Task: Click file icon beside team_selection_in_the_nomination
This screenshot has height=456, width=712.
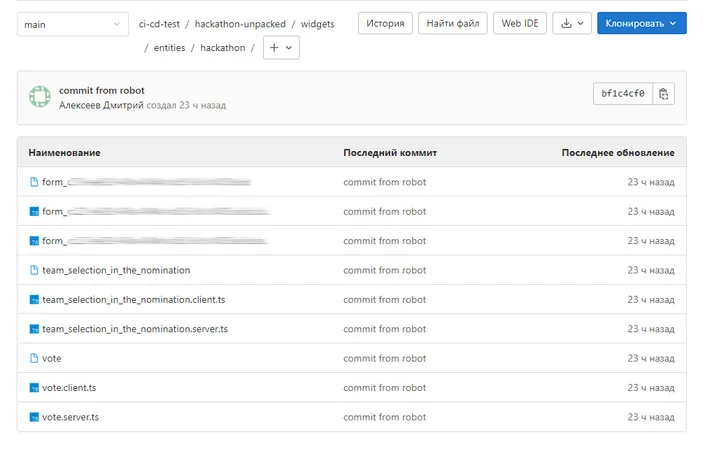Action: [x=34, y=270]
